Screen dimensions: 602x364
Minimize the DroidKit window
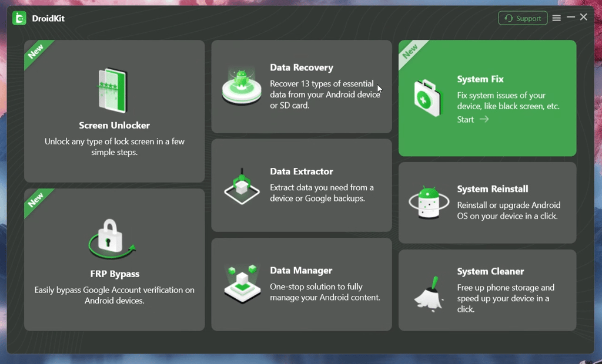570,17
